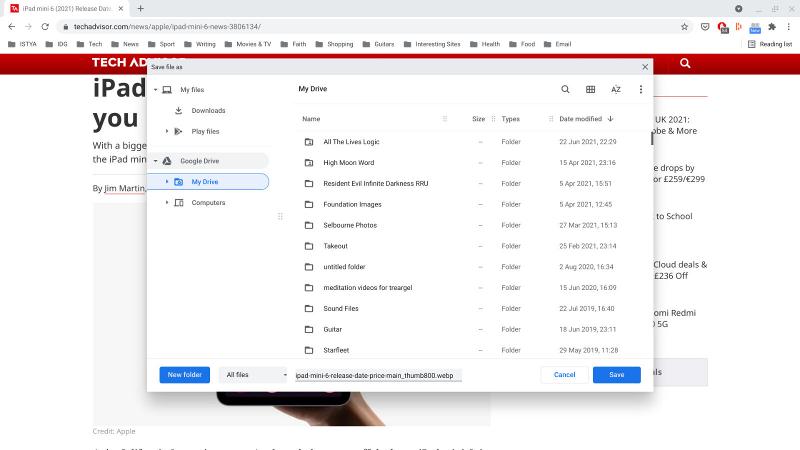Open the Interesting Sites bookmarks folder

point(432,44)
